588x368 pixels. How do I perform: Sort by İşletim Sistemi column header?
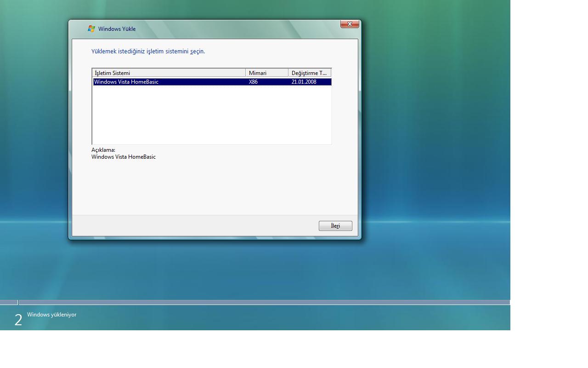[x=169, y=73]
